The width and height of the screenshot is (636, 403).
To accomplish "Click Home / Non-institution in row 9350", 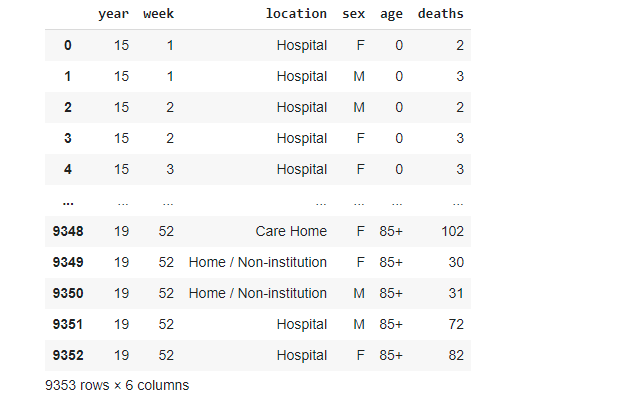I will point(258,293).
